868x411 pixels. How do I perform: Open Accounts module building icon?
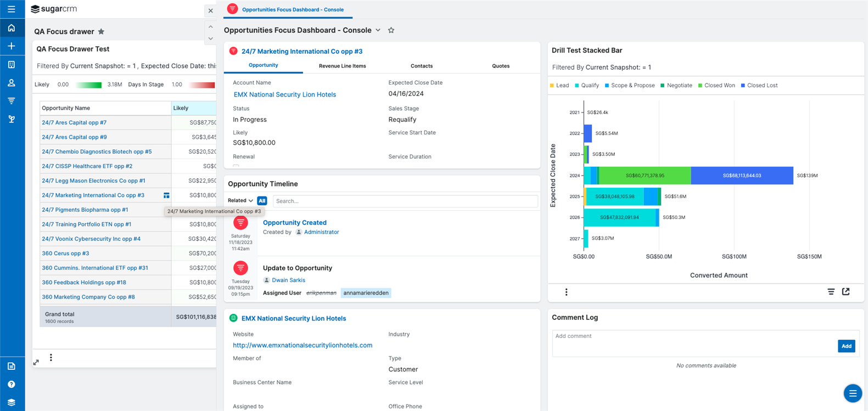pyautogui.click(x=11, y=65)
